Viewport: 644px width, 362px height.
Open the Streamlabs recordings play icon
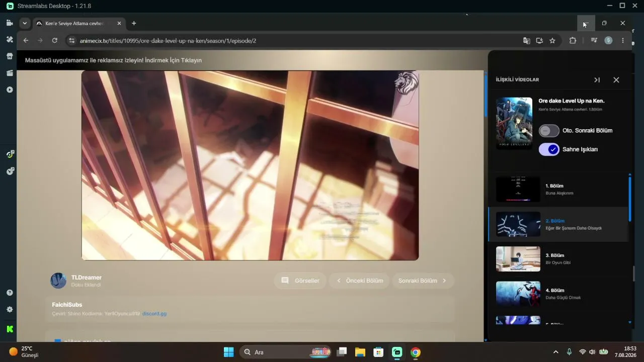(x=9, y=89)
